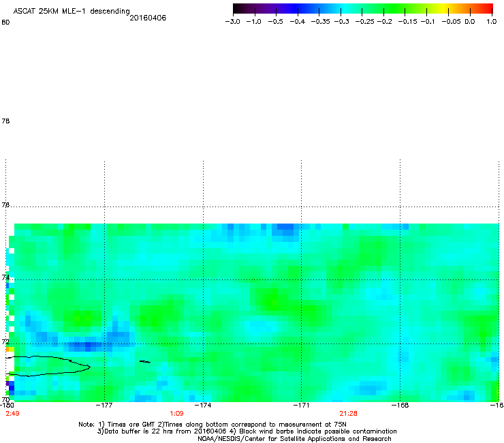The height and width of the screenshot is (443, 504).
Task: Click the red time stamp 1:09
Action: pos(176,414)
